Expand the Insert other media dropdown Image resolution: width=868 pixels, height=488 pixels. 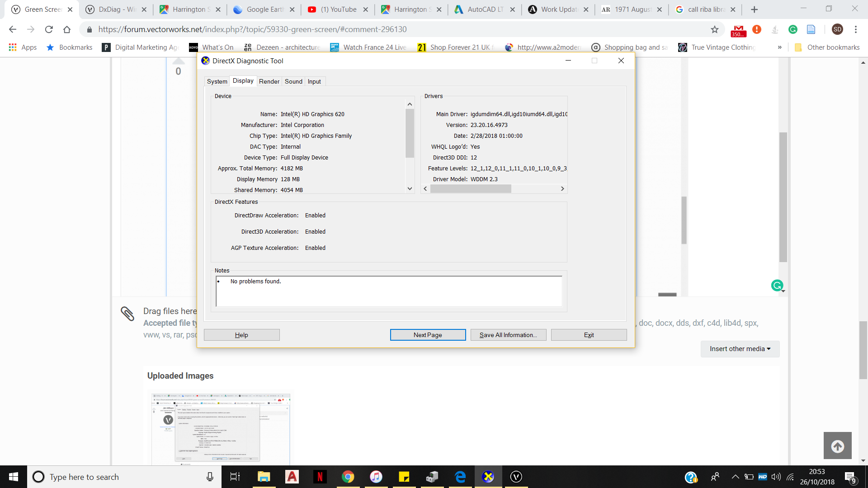[740, 349]
